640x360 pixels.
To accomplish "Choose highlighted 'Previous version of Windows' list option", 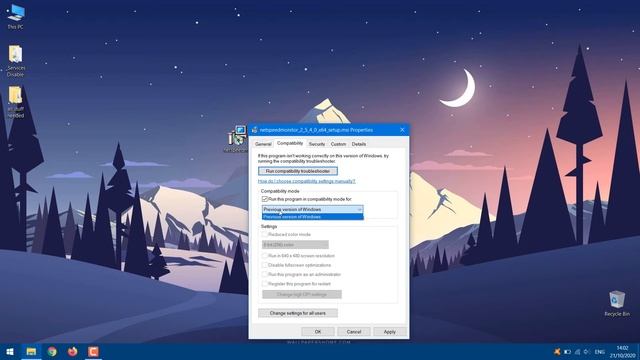I will 313,217.
